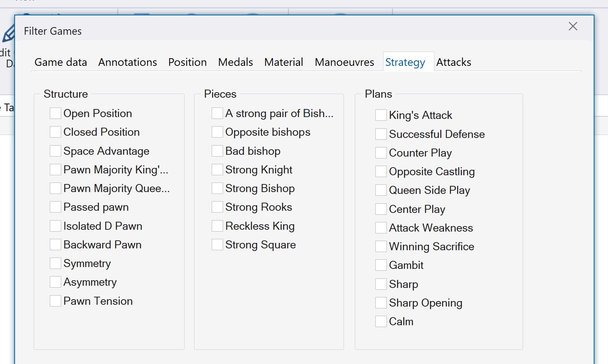The height and width of the screenshot is (364, 608).
Task: Select the Position tab
Action: (x=187, y=62)
